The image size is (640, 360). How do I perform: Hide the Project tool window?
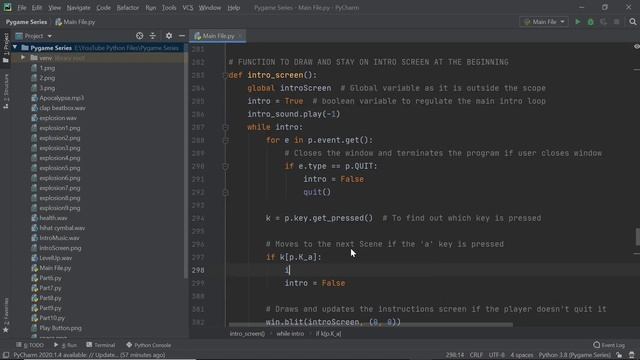(x=182, y=36)
